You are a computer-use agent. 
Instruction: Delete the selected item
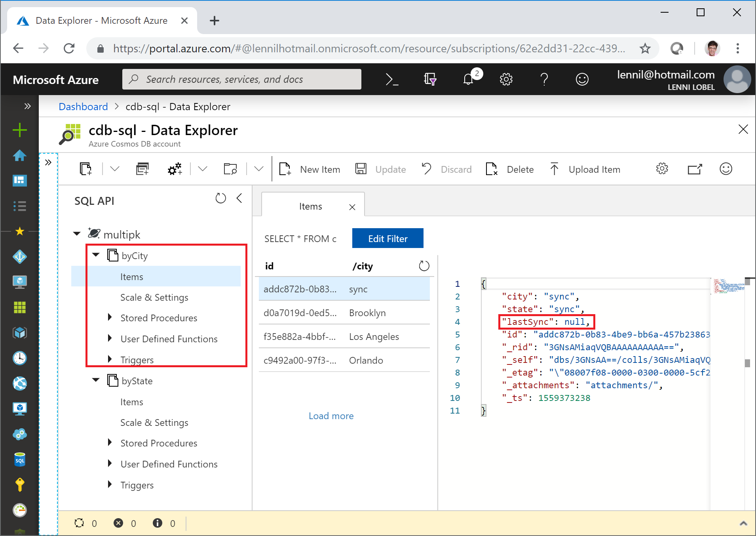coord(510,169)
